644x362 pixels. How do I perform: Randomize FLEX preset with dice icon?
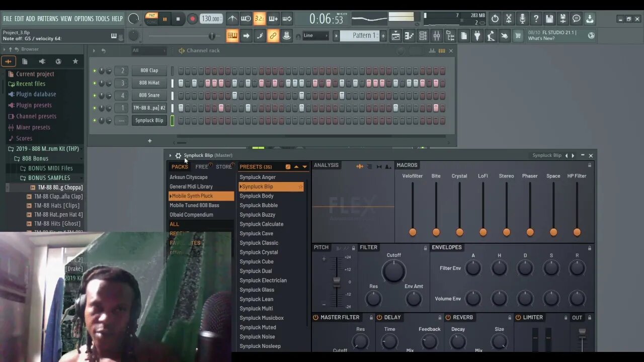click(288, 167)
